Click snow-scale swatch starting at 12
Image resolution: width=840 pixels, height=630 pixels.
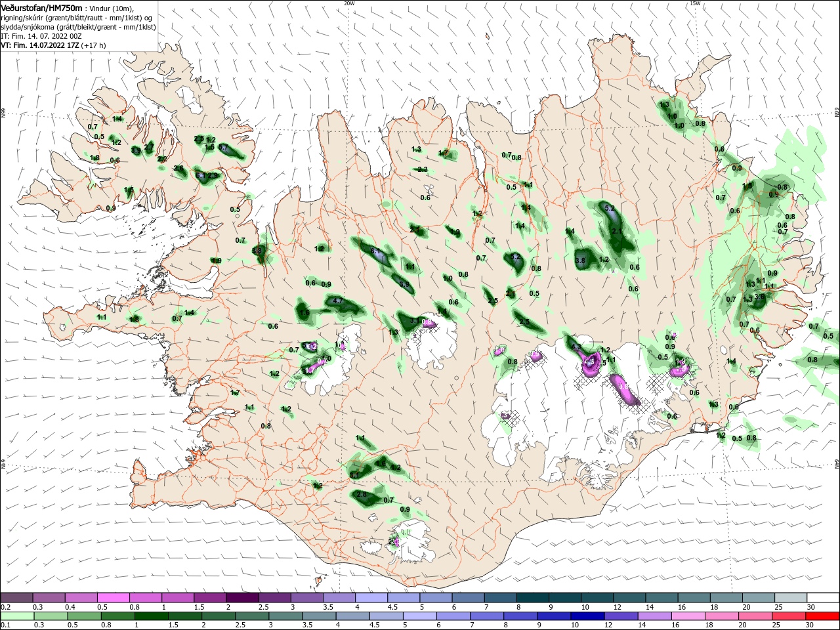coord(629,598)
